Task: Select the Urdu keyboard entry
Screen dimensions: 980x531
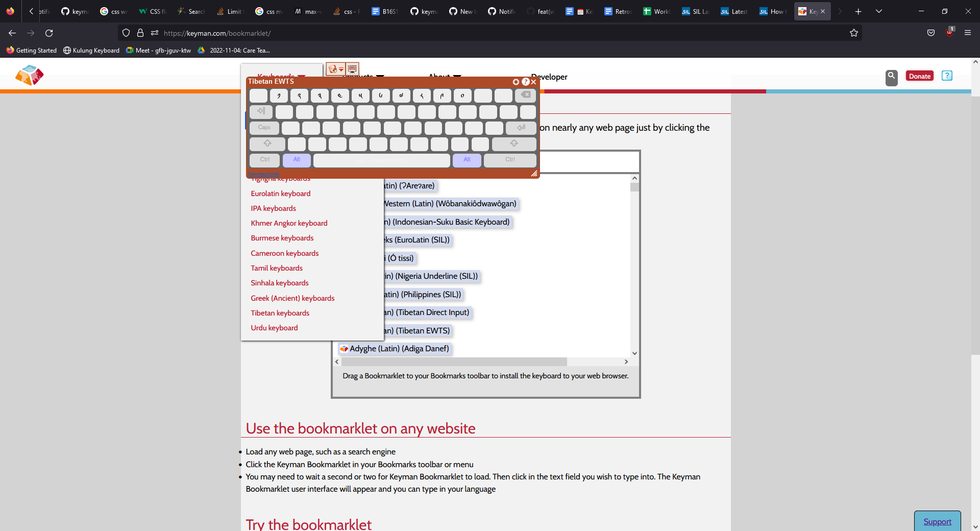Action: pyautogui.click(x=275, y=328)
